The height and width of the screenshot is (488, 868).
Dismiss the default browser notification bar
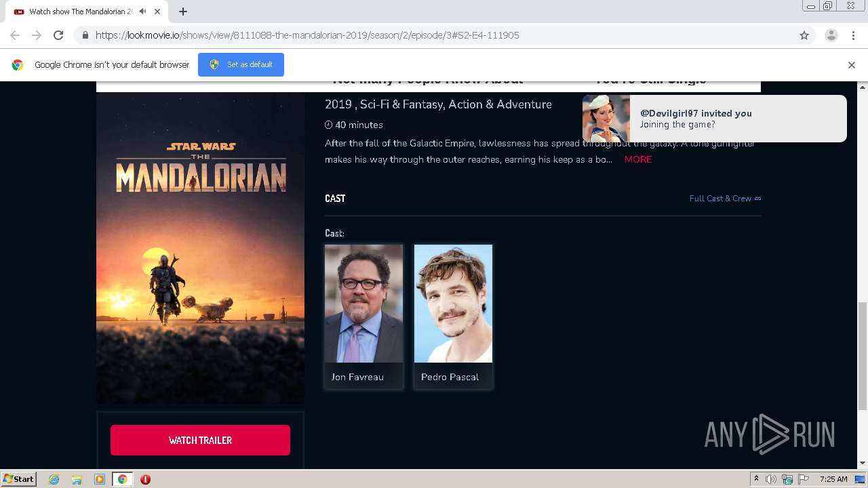[852, 65]
